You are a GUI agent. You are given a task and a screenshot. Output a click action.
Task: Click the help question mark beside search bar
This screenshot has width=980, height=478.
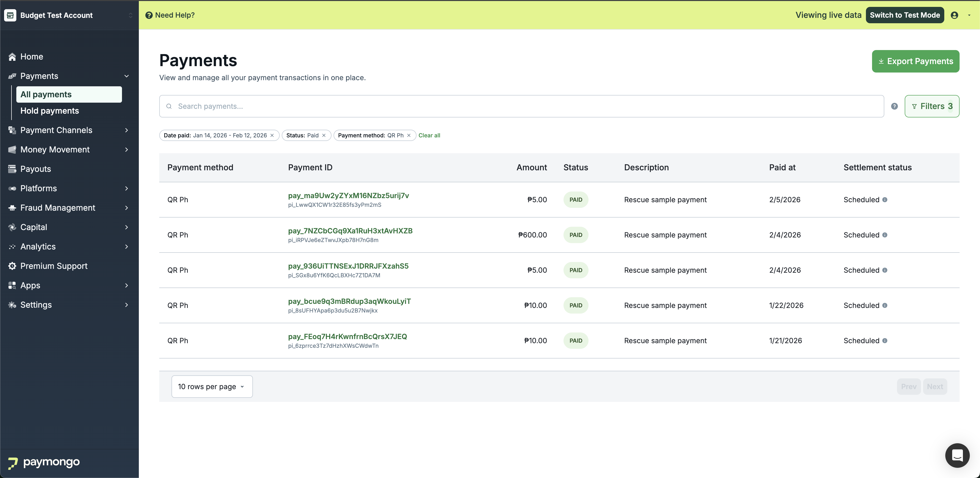[x=895, y=106]
